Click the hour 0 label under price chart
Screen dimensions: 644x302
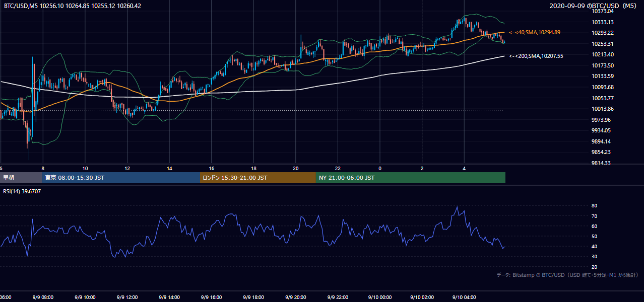click(x=380, y=168)
